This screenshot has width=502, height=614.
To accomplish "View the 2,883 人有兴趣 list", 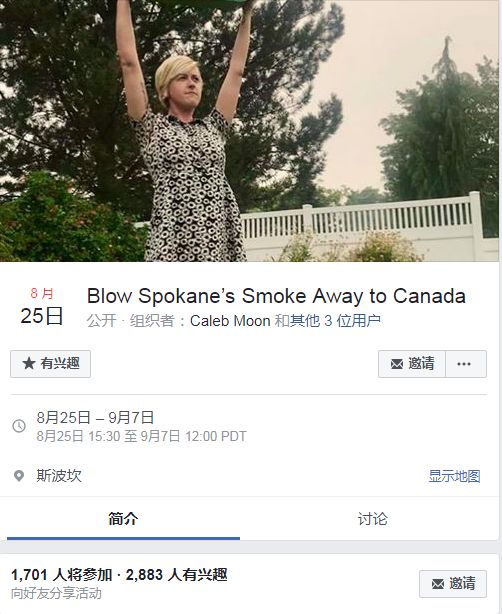I will point(177,575).
